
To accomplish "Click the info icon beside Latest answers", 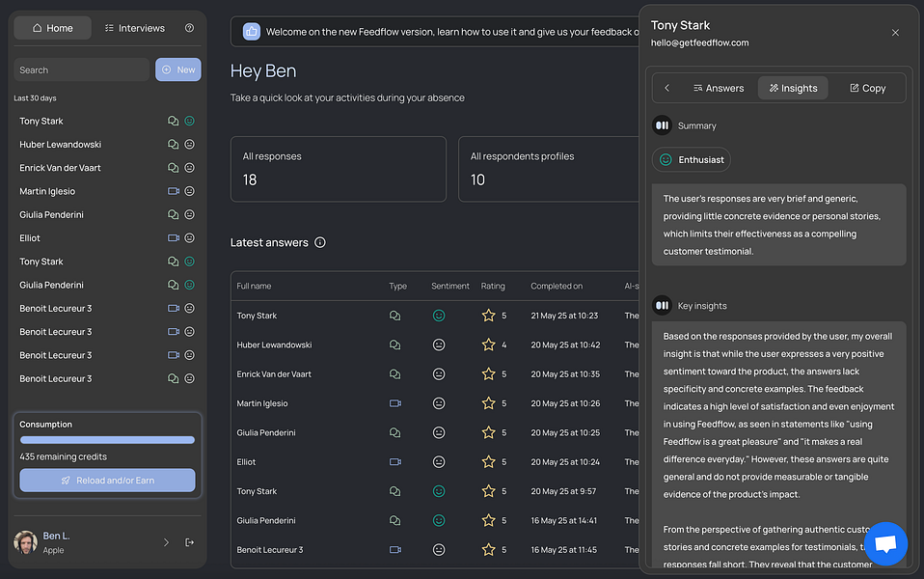I will tap(320, 243).
